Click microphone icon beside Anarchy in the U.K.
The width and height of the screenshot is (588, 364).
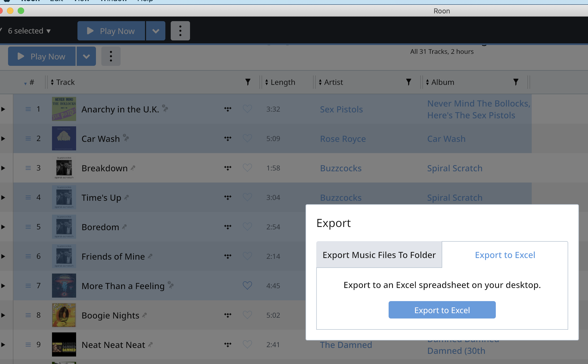(x=165, y=108)
